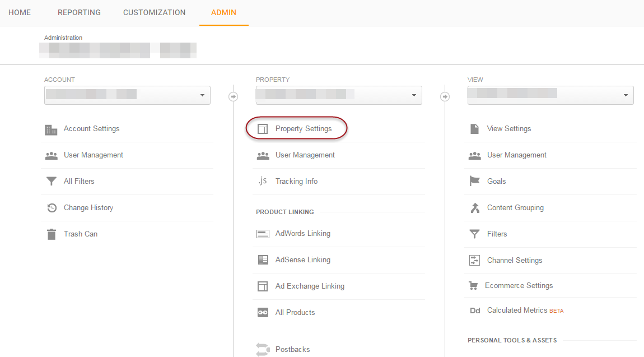Click the Goals flag icon
The image size is (644, 357).
474,182
